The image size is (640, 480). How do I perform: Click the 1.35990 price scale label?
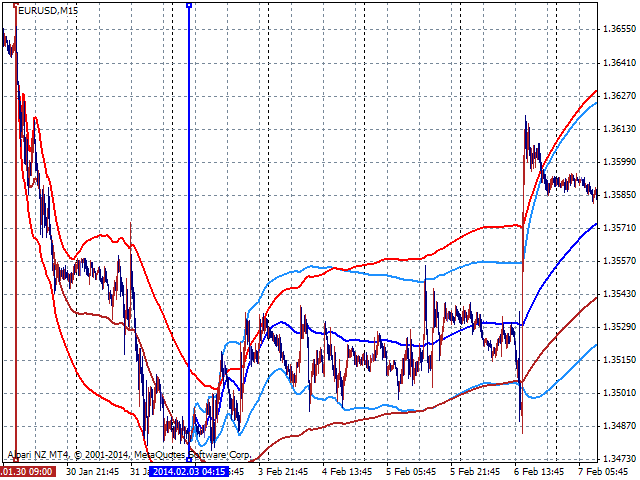pos(619,162)
